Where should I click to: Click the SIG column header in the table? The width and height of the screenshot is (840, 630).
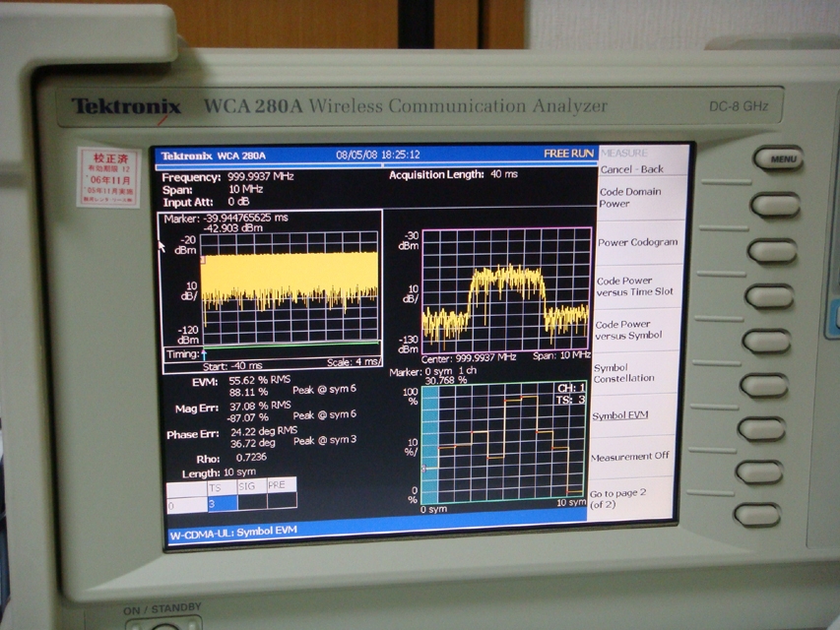(252, 486)
